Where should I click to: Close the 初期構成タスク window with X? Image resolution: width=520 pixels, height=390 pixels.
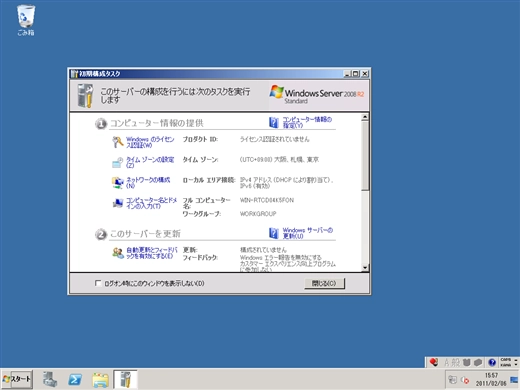(x=365, y=74)
